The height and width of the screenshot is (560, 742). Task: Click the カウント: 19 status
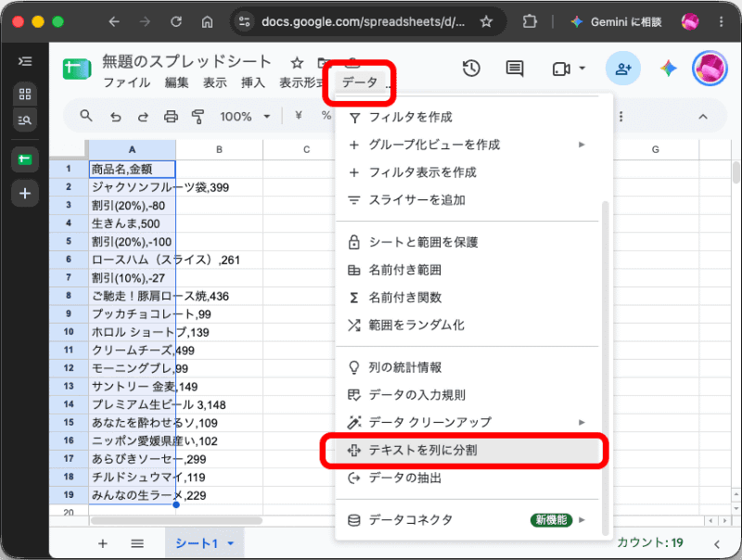pos(650,542)
